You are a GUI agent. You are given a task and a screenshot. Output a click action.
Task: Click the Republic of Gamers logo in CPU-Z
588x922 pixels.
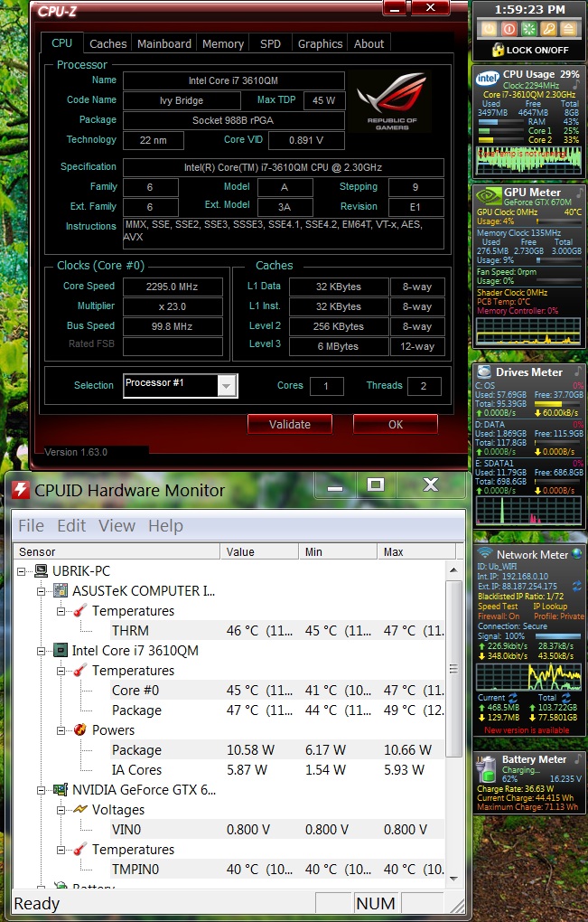coord(390,101)
